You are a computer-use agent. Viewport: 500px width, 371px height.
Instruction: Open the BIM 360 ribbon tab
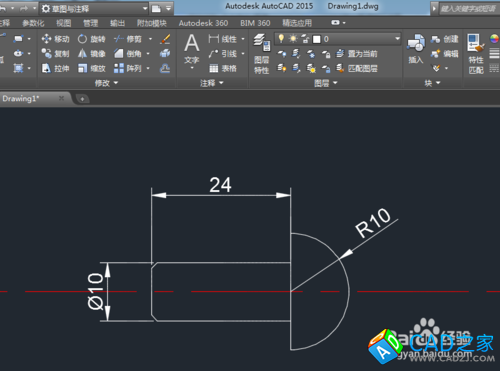[x=255, y=23]
